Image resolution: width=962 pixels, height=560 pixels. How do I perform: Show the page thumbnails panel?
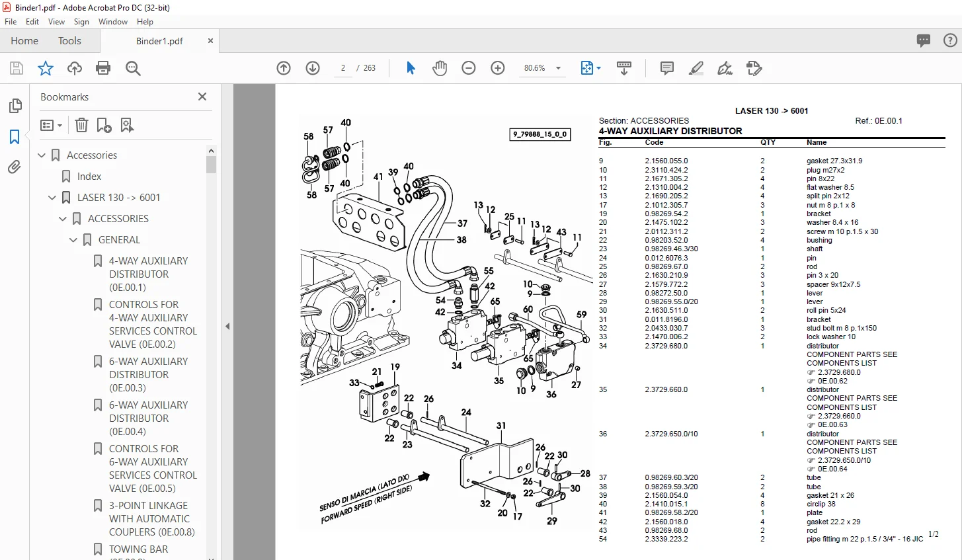15,106
